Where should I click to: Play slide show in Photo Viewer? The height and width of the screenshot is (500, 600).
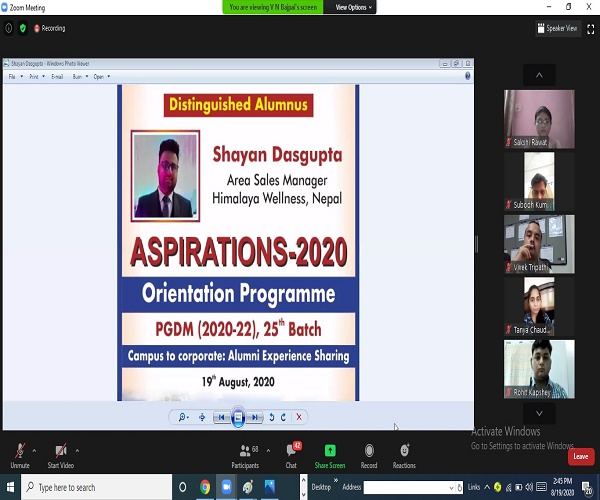238,417
